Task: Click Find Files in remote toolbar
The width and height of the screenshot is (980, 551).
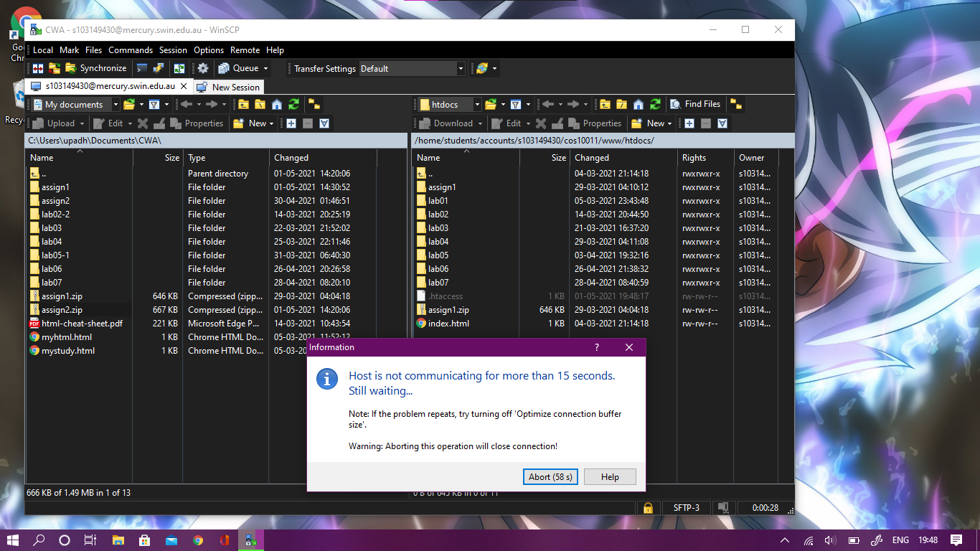Action: (695, 105)
